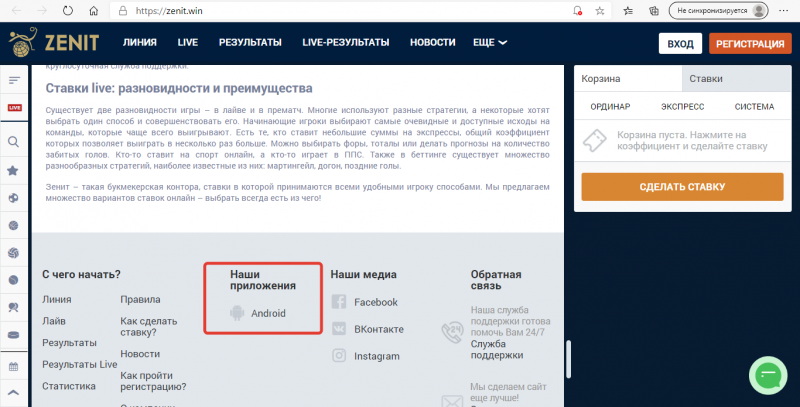The height and width of the screenshot is (407, 800).
Task: Open the left sidebar menu lines icon
Action: [14, 80]
